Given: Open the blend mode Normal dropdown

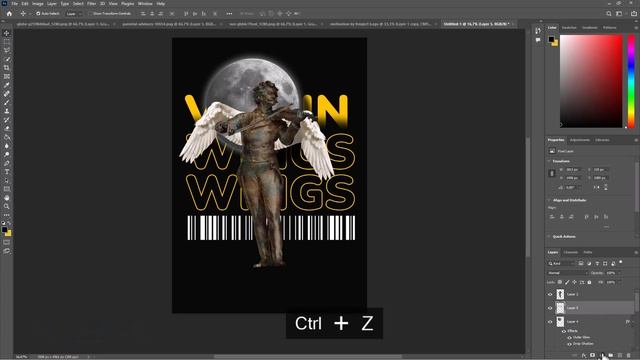Looking at the screenshot, I should 567,273.
